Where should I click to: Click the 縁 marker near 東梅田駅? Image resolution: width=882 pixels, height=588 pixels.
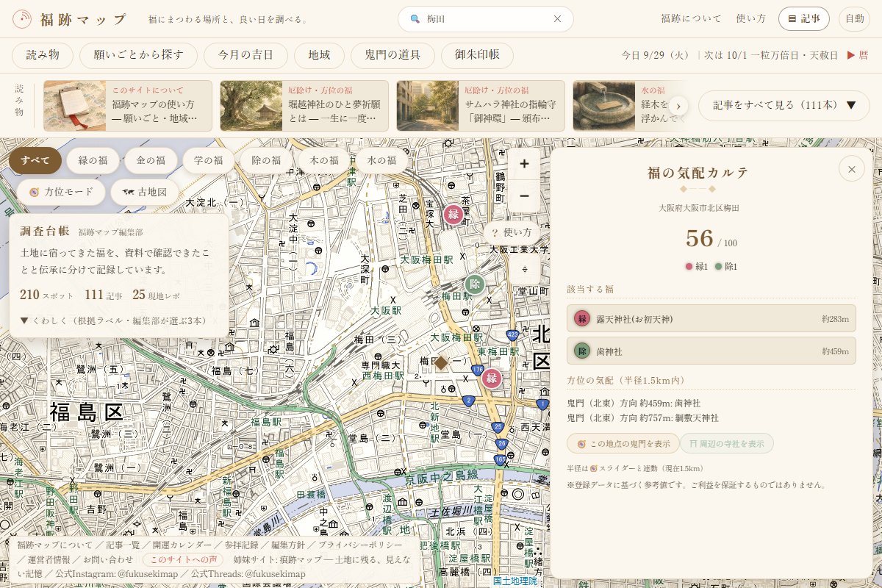[492, 379]
